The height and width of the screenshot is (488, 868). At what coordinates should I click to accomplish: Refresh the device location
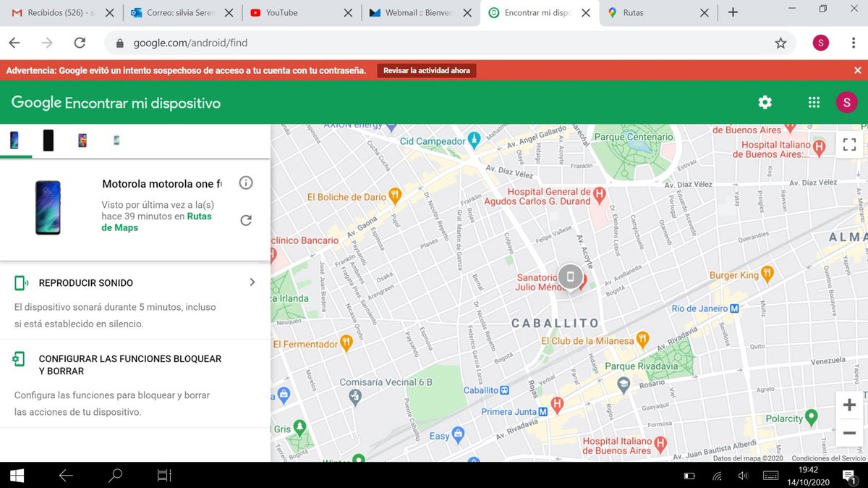(x=246, y=220)
